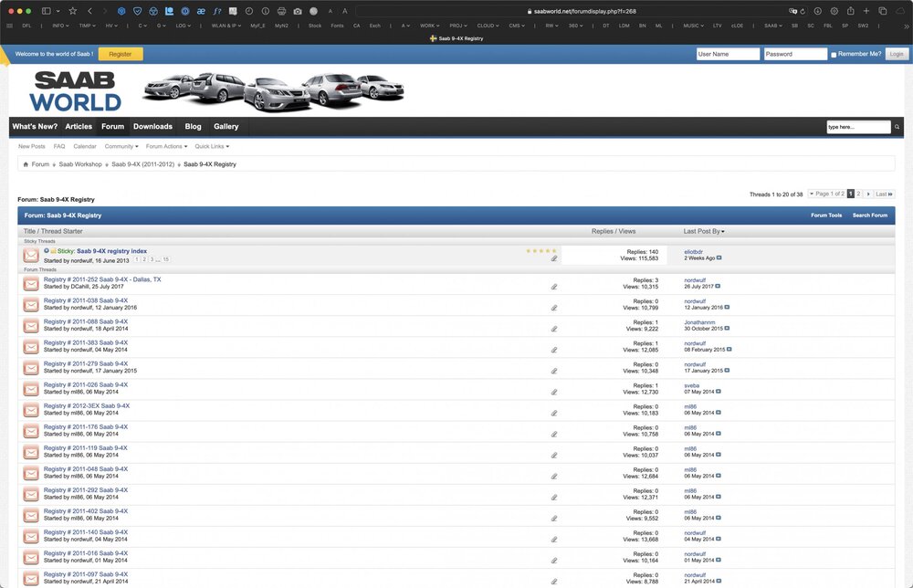Go to page 2 of the thread list

(x=858, y=194)
